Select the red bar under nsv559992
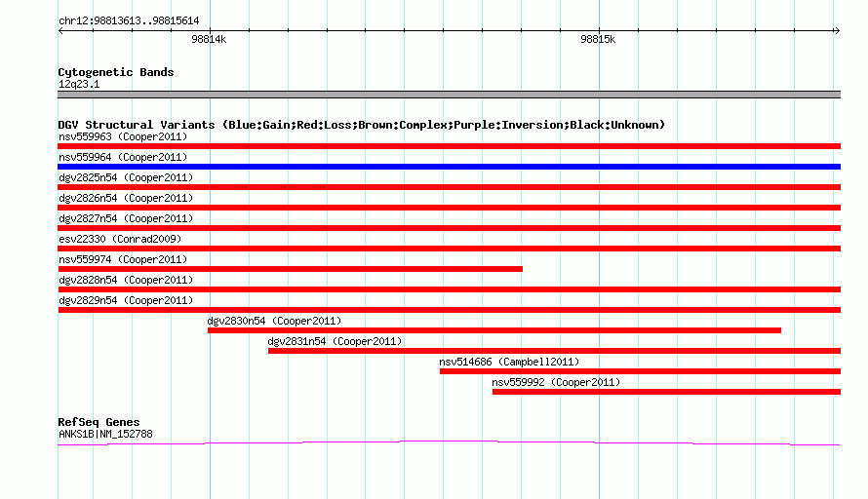Screen dimensions: 868x499 (x=666, y=392)
